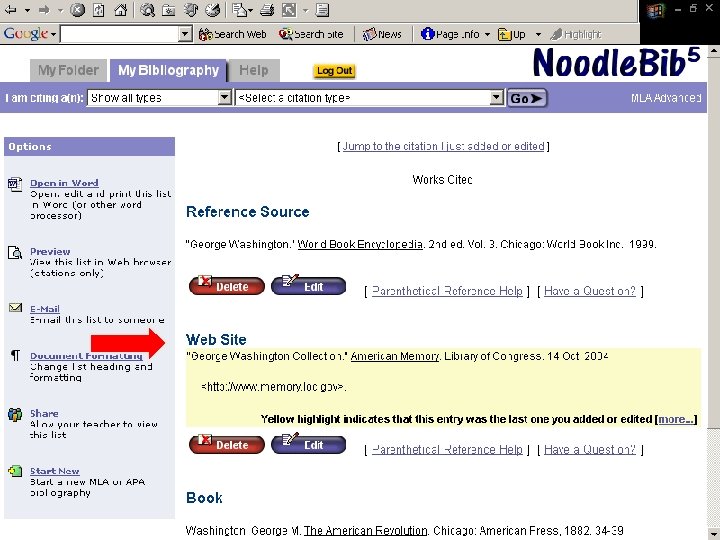Stop loading with the Stop icon

pos(78,9)
